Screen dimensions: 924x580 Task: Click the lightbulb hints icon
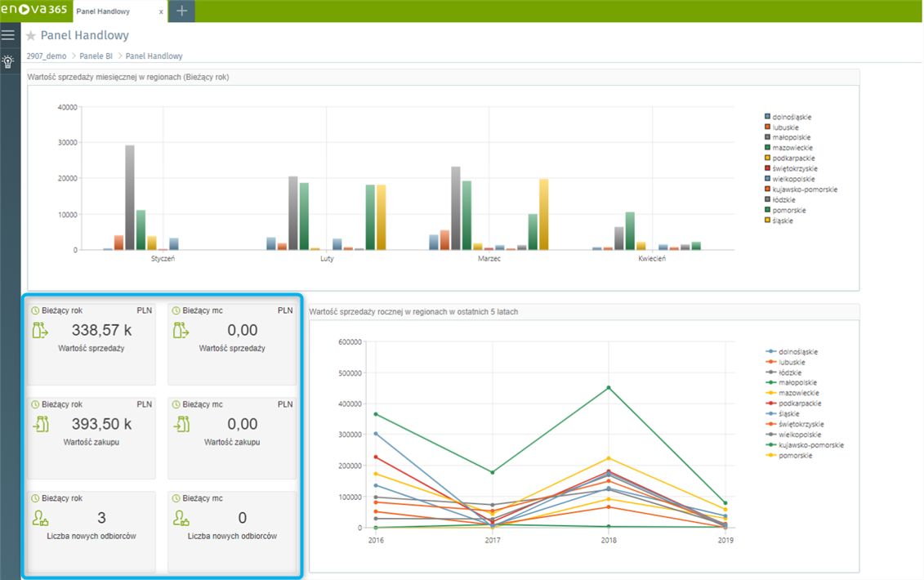8,61
